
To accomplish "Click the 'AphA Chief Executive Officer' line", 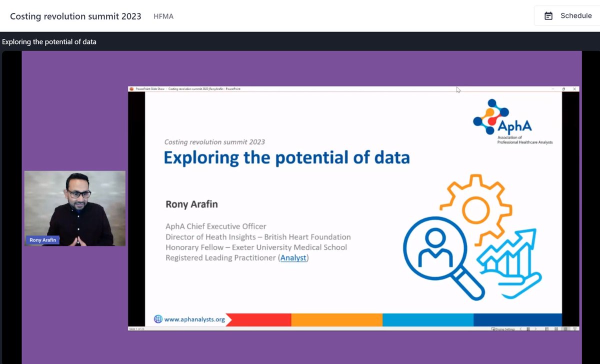I will tap(216, 226).
